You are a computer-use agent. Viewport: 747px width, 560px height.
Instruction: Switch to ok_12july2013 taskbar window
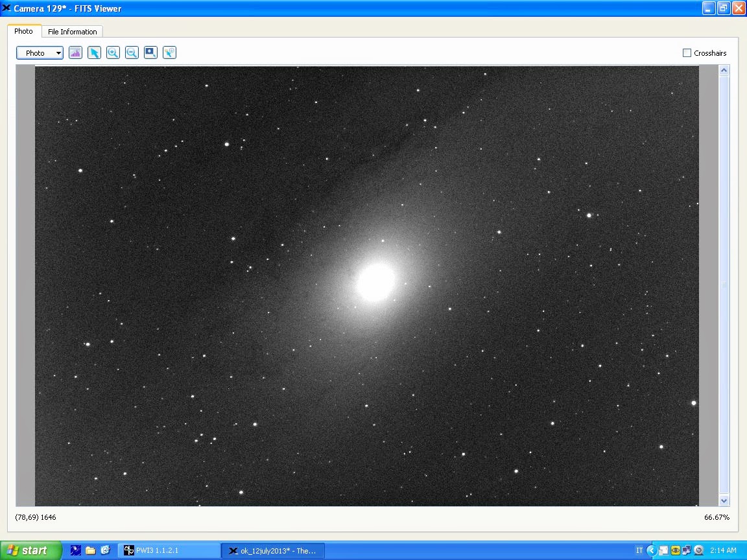273,550
